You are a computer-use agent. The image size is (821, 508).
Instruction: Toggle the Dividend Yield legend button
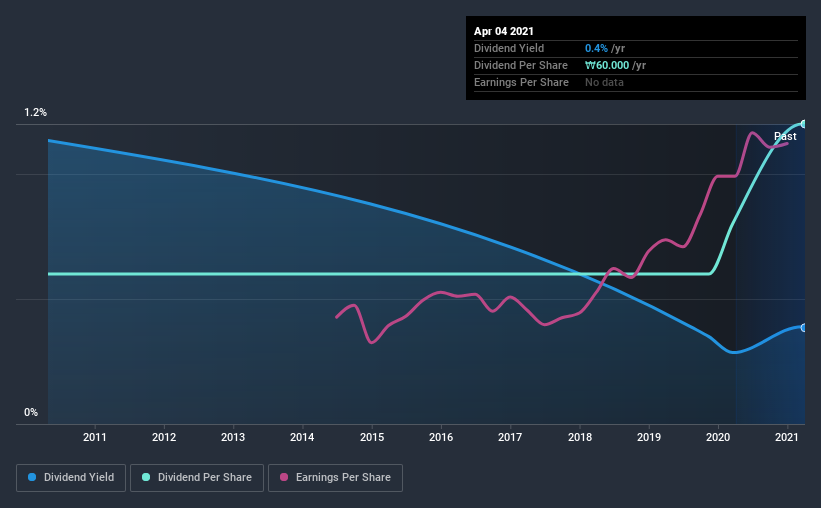(71, 478)
